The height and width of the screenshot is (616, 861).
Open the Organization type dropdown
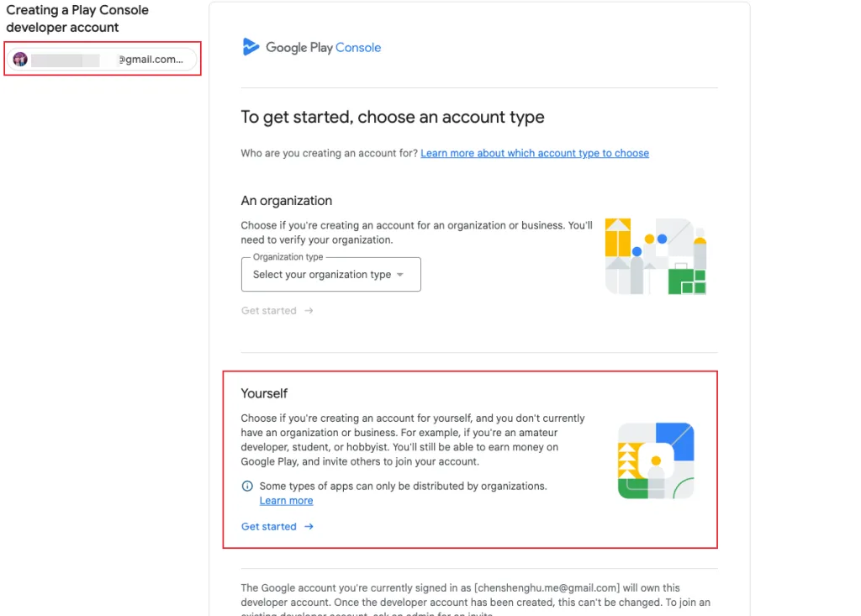330,275
